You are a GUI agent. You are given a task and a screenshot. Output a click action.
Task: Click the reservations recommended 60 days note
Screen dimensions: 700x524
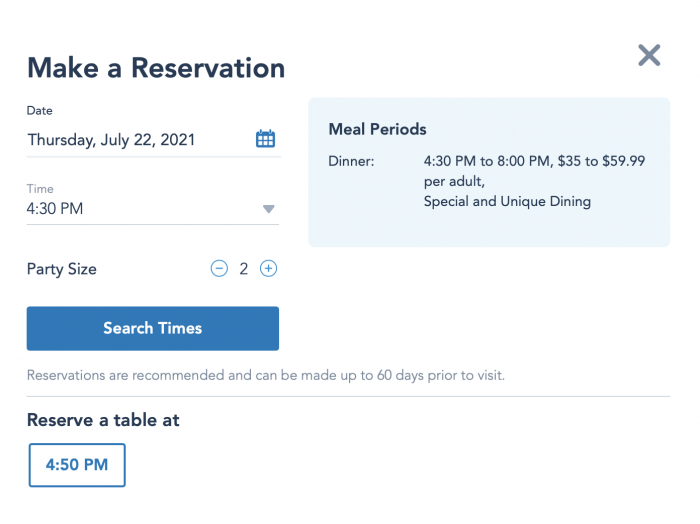266,376
